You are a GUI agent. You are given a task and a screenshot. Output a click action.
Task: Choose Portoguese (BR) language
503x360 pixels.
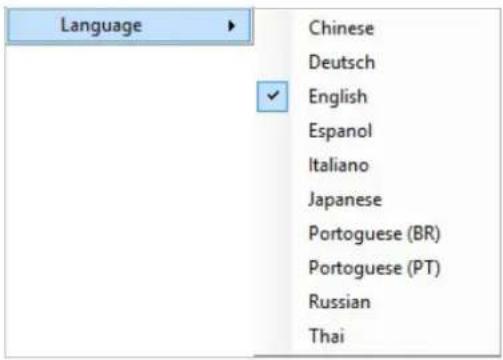coord(374,234)
